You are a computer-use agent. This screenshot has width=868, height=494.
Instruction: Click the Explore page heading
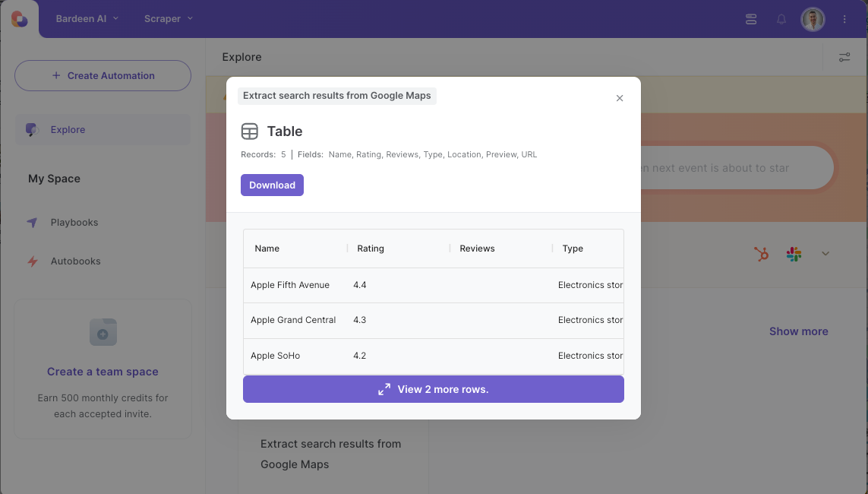coord(241,57)
